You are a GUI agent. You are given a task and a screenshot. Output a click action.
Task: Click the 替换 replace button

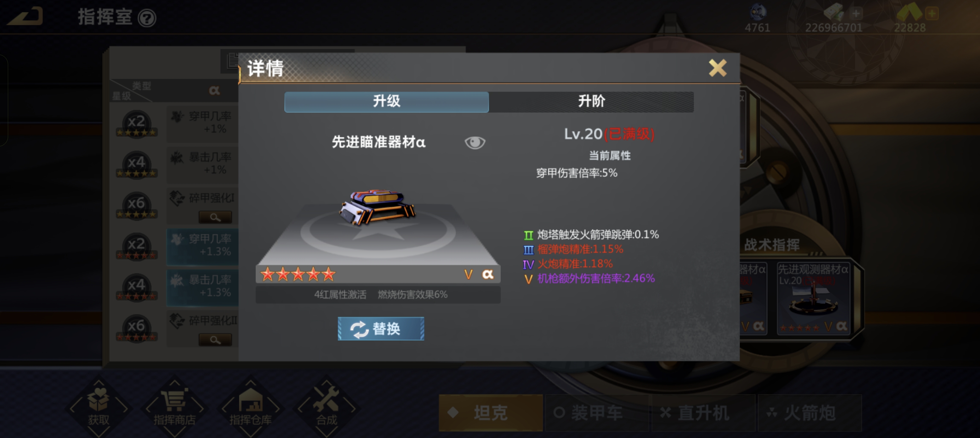click(381, 328)
